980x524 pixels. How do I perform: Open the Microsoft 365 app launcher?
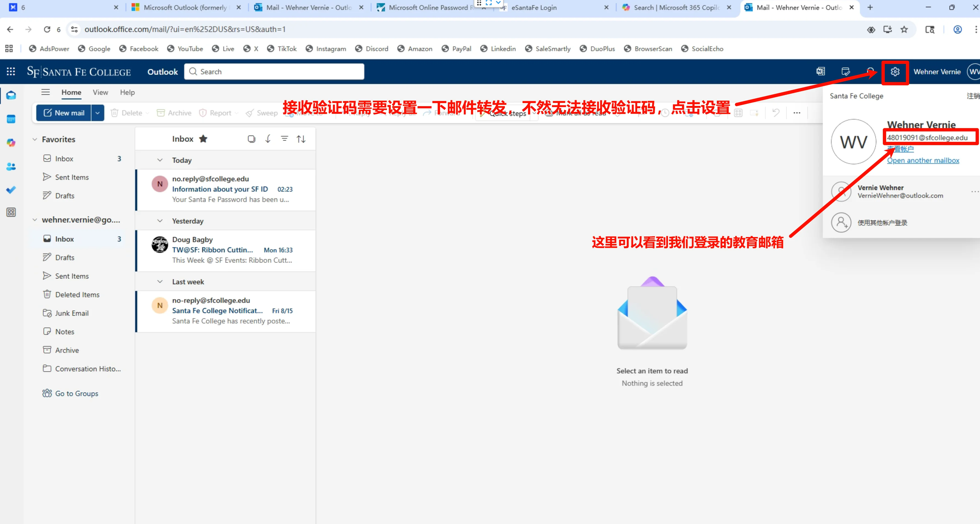[11, 72]
